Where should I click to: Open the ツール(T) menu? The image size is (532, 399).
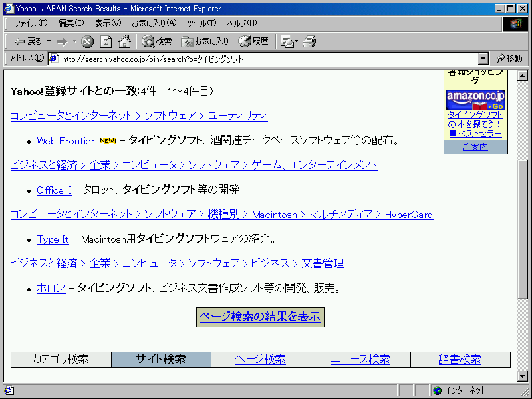(x=201, y=23)
